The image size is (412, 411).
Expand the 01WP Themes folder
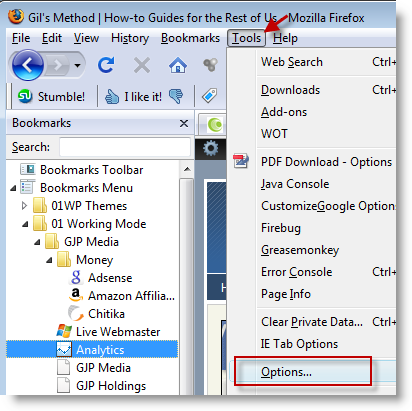pos(24,206)
